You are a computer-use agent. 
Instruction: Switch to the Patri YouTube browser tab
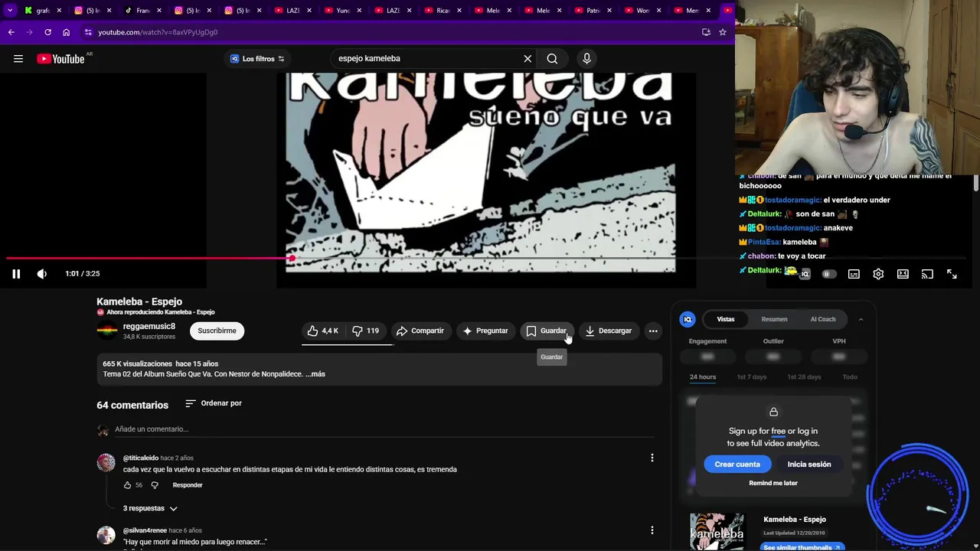tap(591, 11)
